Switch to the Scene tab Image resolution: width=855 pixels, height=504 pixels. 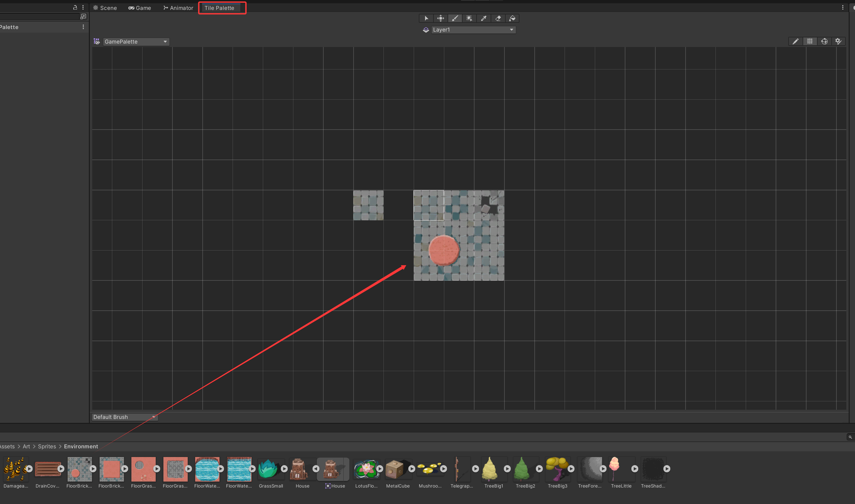tap(105, 8)
